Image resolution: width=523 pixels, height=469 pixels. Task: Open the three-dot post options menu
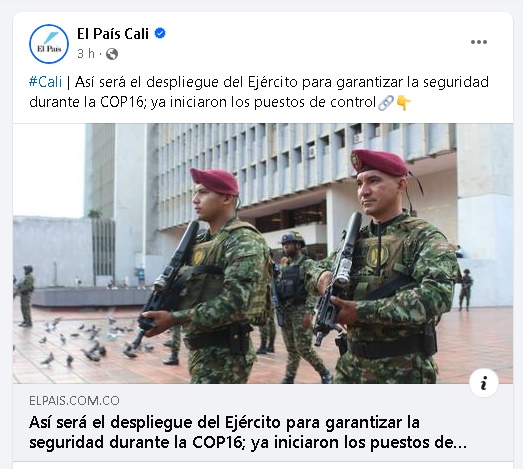tap(479, 42)
